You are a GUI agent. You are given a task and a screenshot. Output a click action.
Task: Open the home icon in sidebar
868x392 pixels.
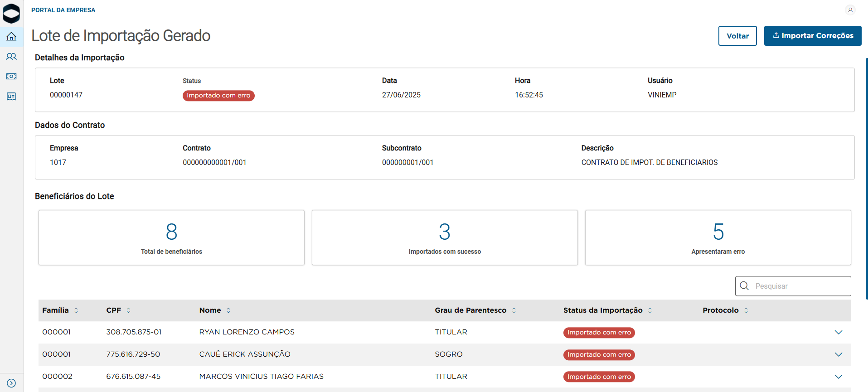click(11, 37)
